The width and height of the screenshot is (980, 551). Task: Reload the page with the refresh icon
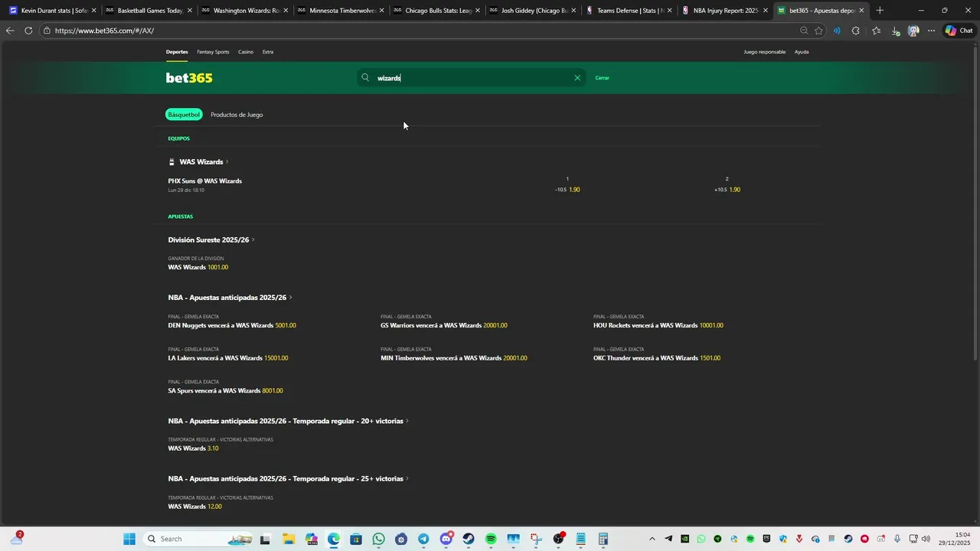(x=28, y=31)
